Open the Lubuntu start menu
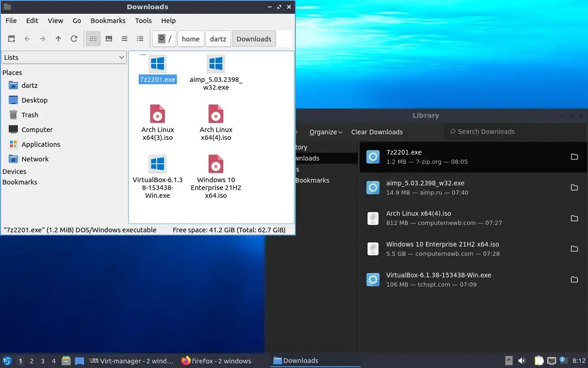 [x=7, y=361]
